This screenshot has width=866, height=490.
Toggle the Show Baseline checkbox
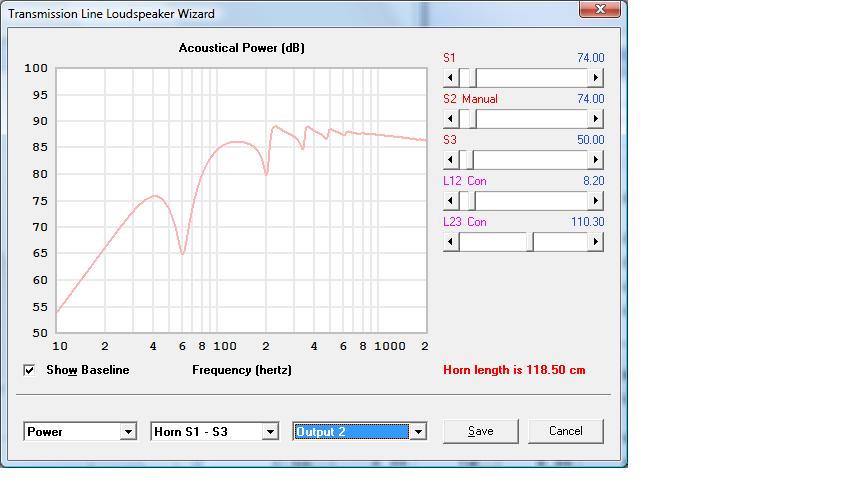tap(29, 370)
